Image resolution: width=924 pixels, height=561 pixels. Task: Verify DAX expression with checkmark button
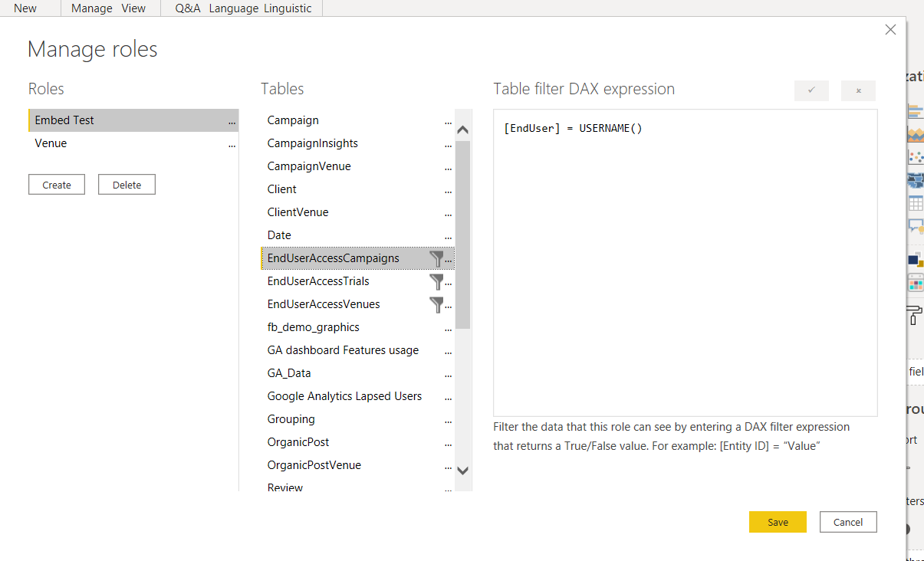pos(811,90)
